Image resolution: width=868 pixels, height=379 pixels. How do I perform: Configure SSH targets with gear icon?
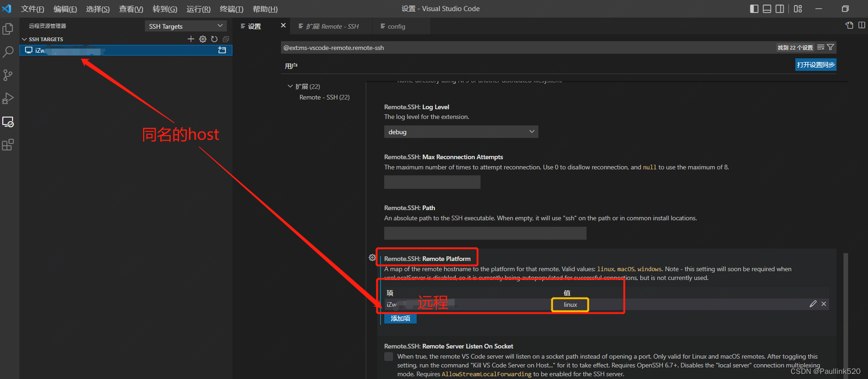click(x=203, y=39)
